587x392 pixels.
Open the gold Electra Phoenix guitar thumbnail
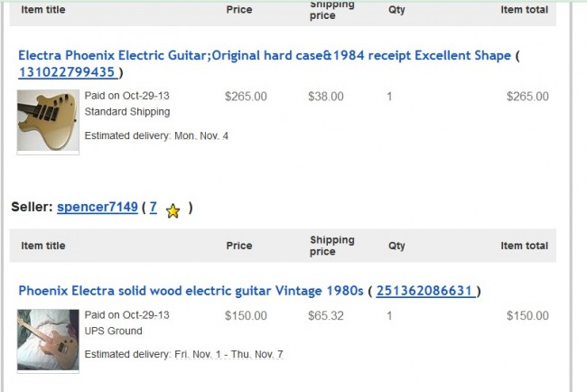[x=48, y=120]
